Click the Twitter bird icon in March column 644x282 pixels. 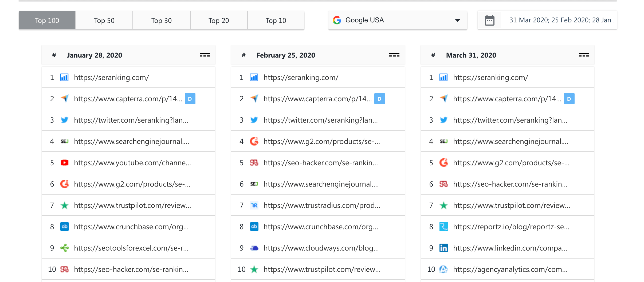point(444,120)
